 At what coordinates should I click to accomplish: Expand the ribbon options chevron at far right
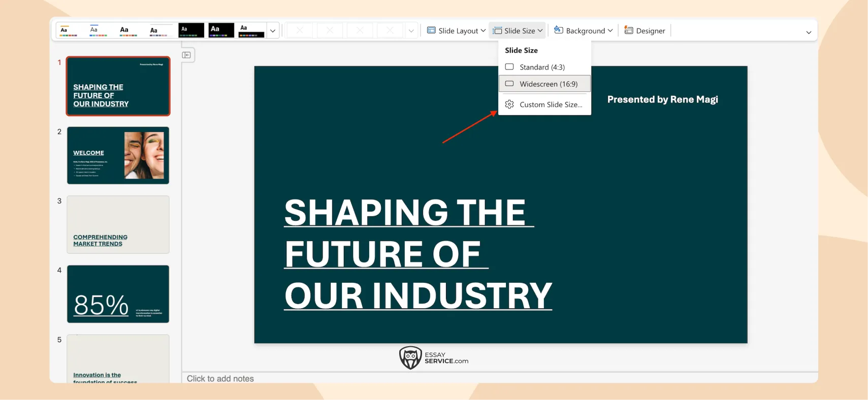pyautogui.click(x=809, y=32)
